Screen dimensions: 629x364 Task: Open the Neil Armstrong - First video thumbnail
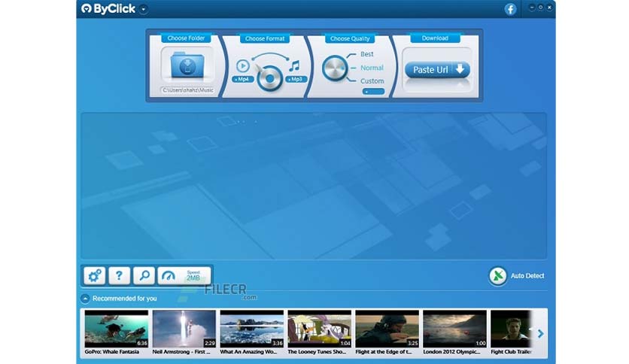[x=184, y=329]
